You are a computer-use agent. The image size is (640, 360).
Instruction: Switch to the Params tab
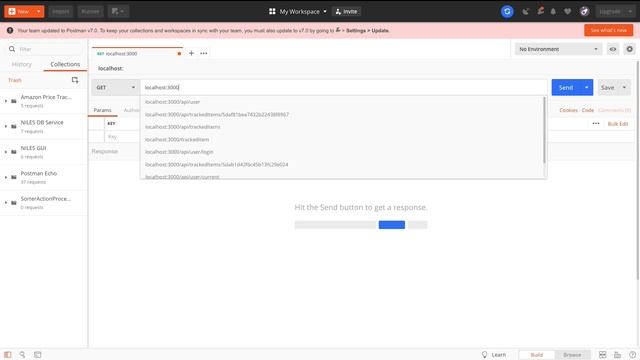(x=102, y=110)
